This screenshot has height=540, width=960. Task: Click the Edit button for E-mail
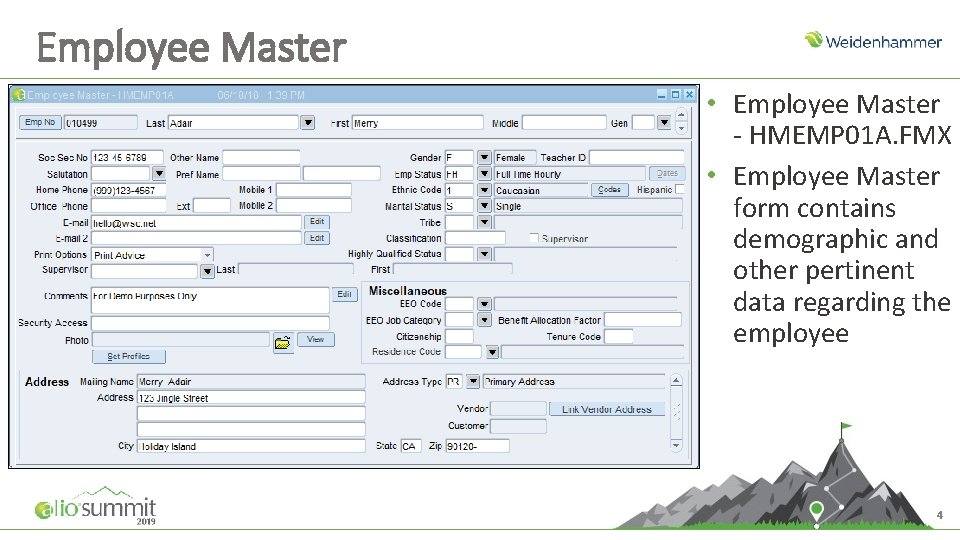point(317,222)
